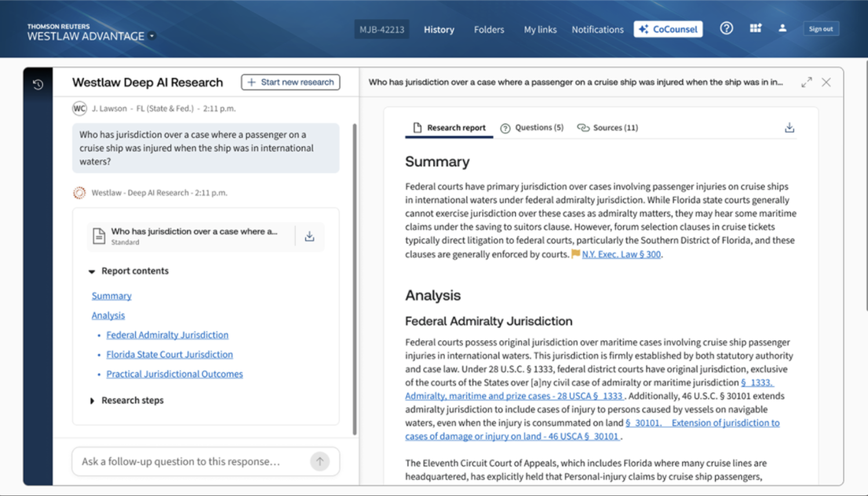Click the chat panel vertical scrollbar
868x496 pixels.
[355, 279]
